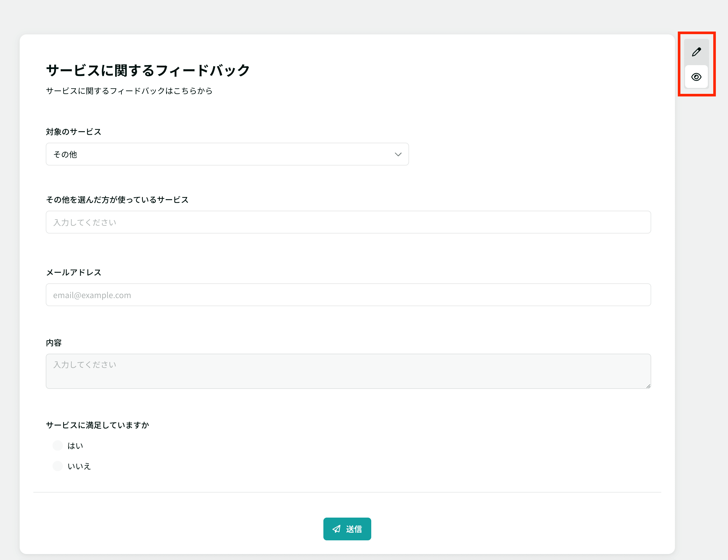The height and width of the screenshot is (560, 728).
Task: Click the label メールアドレス
Action: (x=74, y=272)
